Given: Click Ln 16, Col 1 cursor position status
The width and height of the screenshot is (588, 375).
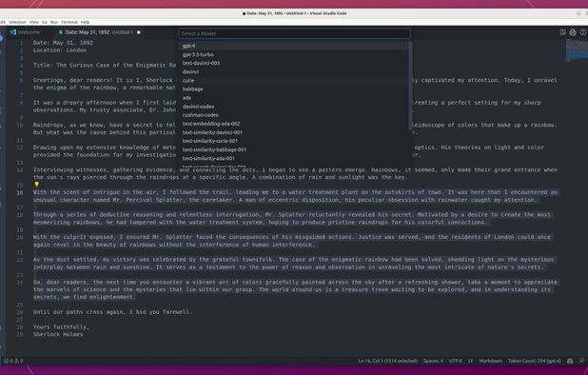Looking at the screenshot, I should tap(388, 361).
